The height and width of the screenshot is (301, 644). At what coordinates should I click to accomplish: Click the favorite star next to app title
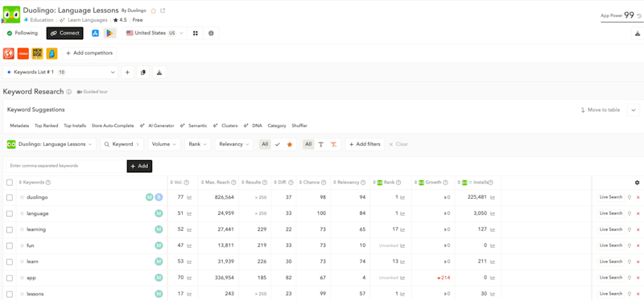pos(153,10)
